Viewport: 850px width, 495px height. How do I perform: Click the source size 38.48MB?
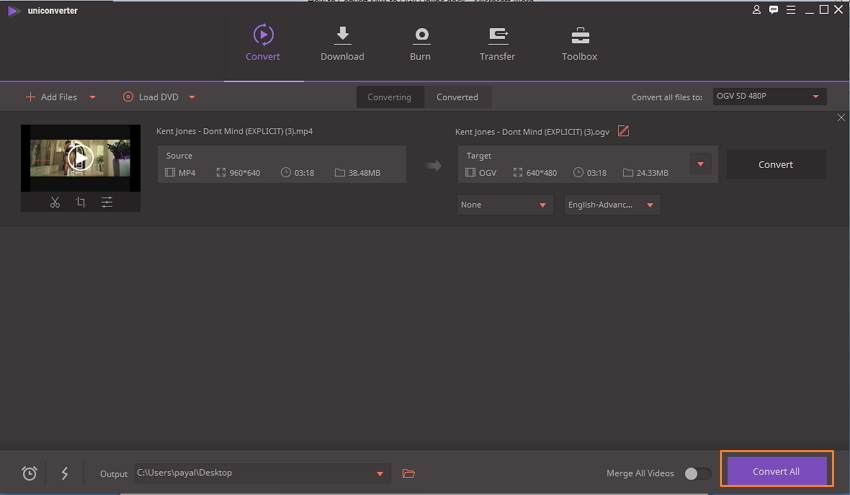tap(358, 173)
